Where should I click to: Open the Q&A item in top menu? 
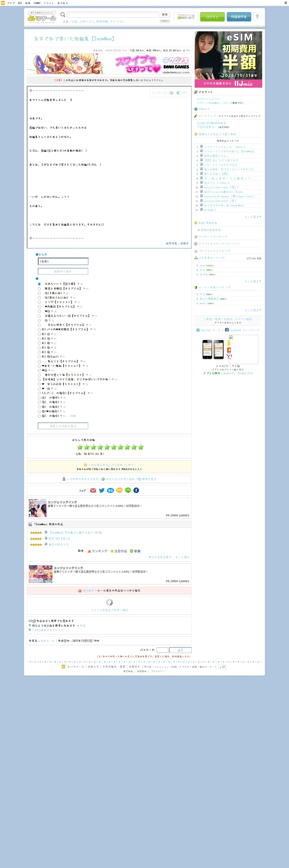[20, 3]
